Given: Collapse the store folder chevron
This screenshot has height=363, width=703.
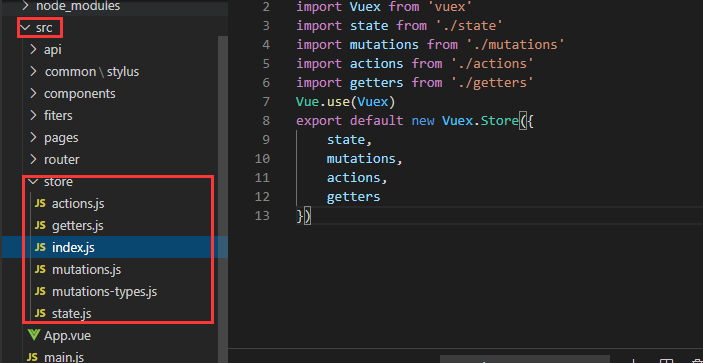Looking at the screenshot, I should tap(34, 182).
